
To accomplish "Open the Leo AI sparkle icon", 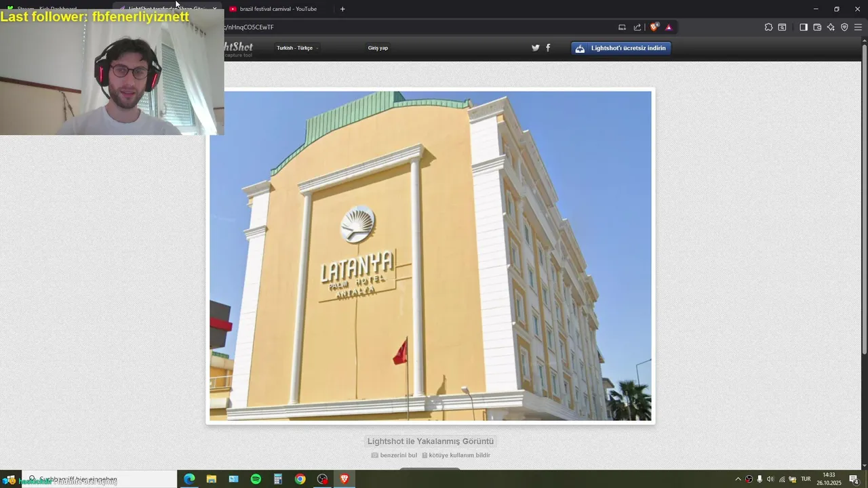I will (x=831, y=27).
